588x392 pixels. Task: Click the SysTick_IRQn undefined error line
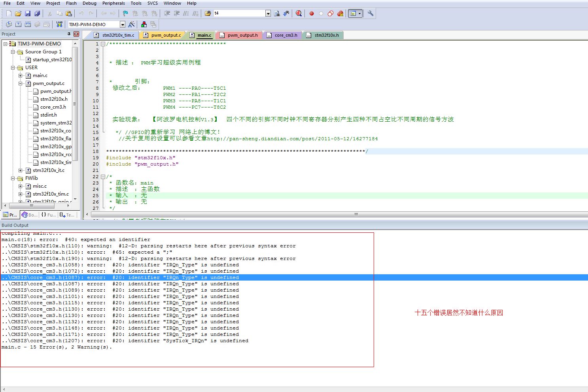125,341
